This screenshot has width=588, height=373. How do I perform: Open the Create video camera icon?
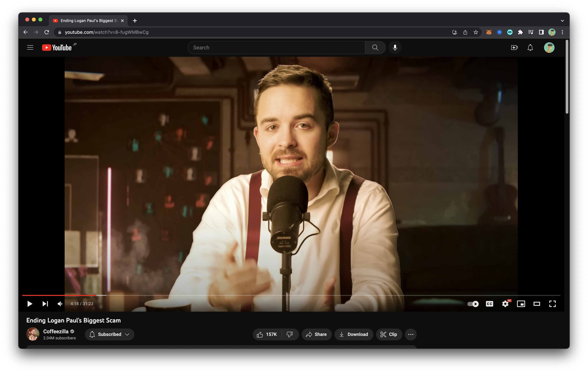[514, 47]
